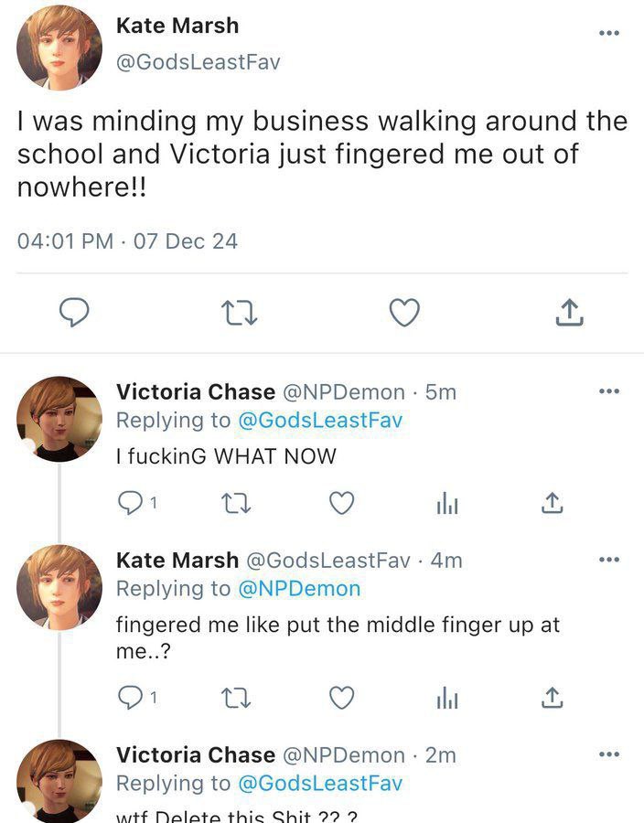Like Kate Marsh's 'middle finger' reply
Image resolution: width=644 pixels, height=823 pixels.
tap(342, 698)
